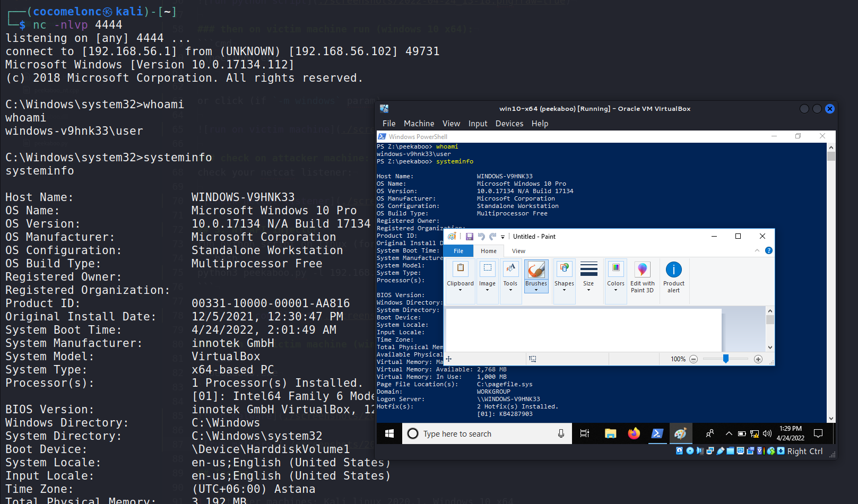Viewport: 858px width, 504px height.
Task: Open VirtualBox Help menu
Action: (540, 123)
